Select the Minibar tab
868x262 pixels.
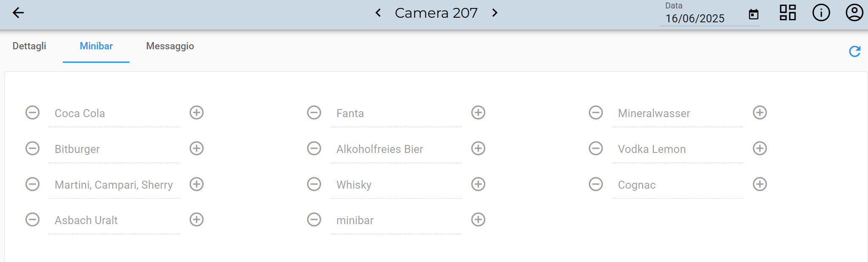click(x=96, y=46)
